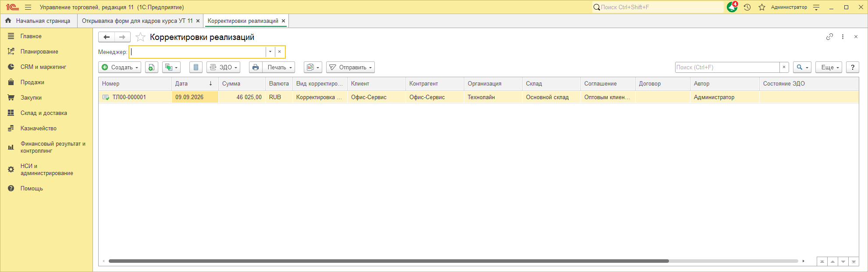Add Корректировки реализаций to favorites with star
Viewport: 868px width, 272px height.
click(x=140, y=37)
